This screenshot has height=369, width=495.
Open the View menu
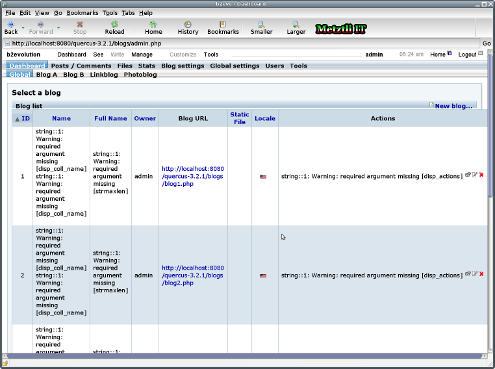[42, 13]
